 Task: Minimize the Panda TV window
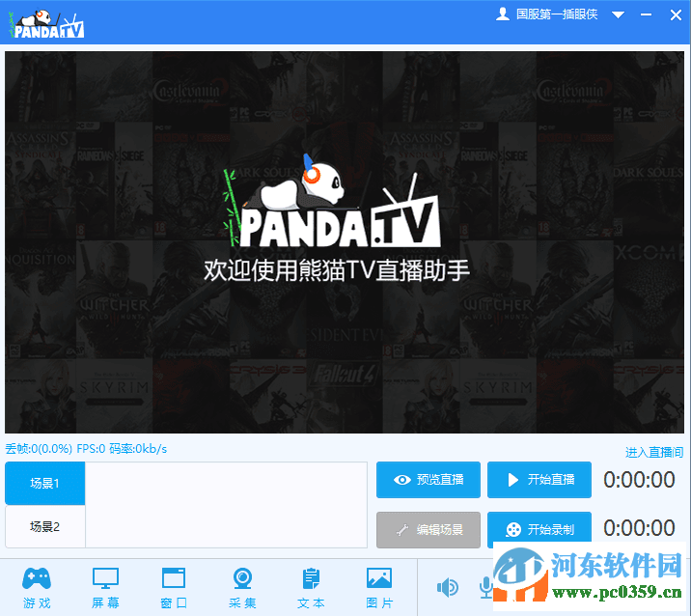(646, 15)
